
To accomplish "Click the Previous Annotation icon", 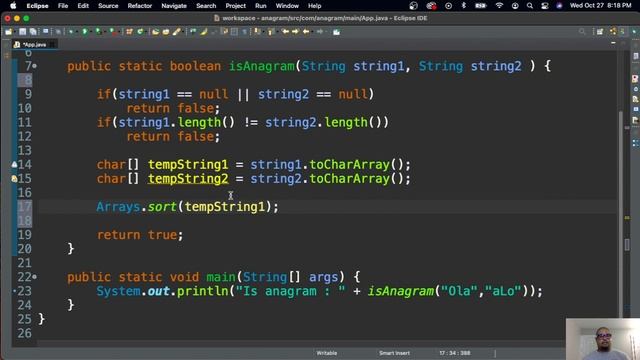I will click(271, 31).
